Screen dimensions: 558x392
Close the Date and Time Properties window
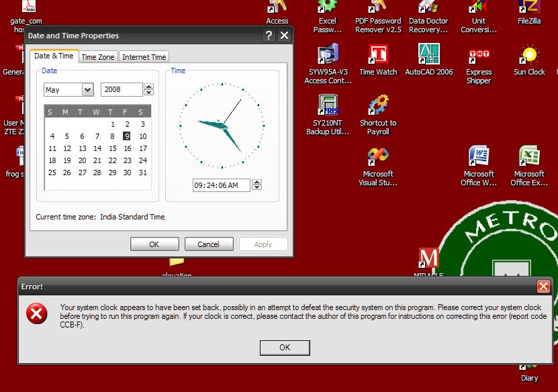coord(284,35)
